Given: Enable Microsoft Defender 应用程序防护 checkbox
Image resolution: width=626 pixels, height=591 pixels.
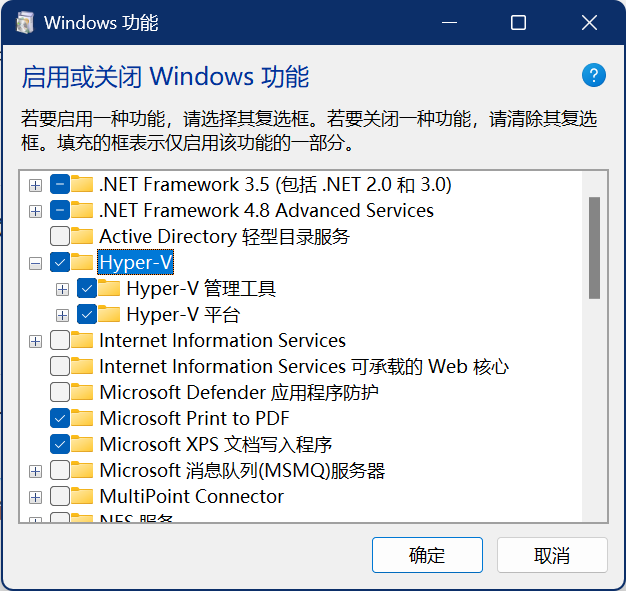Looking at the screenshot, I should click(60, 392).
